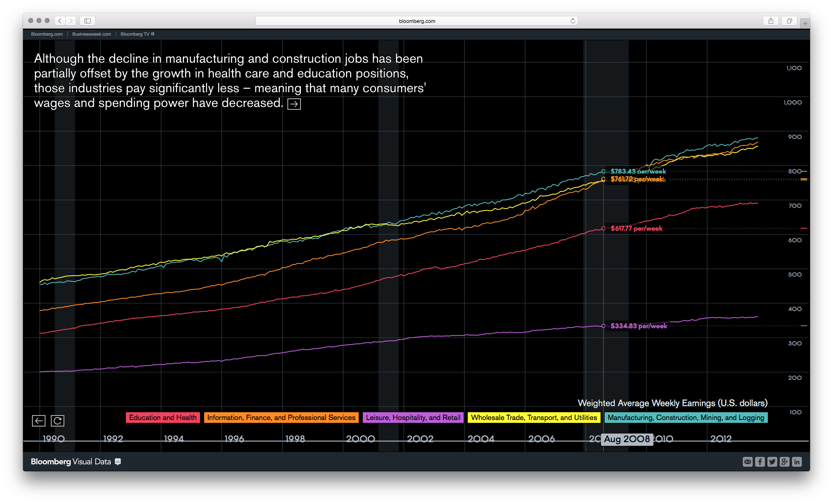Screen dimensions: 833x504
Task: Share the chart on Twitter
Action: pyautogui.click(x=772, y=462)
